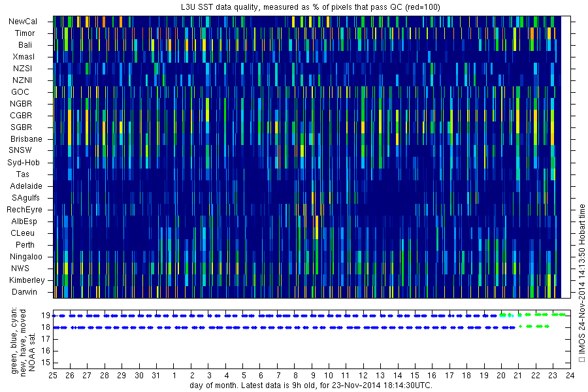
Task: Select the Timor region label
Action: click(x=25, y=33)
